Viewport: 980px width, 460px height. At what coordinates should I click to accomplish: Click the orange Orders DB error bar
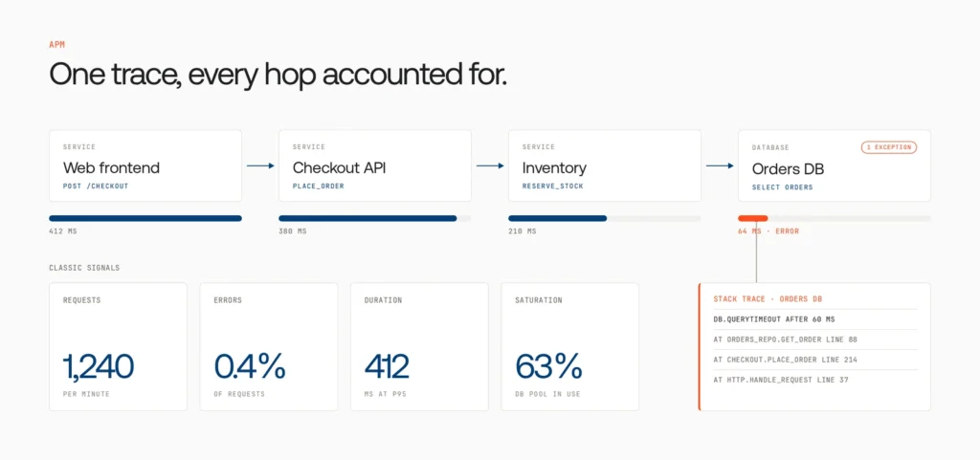click(752, 218)
